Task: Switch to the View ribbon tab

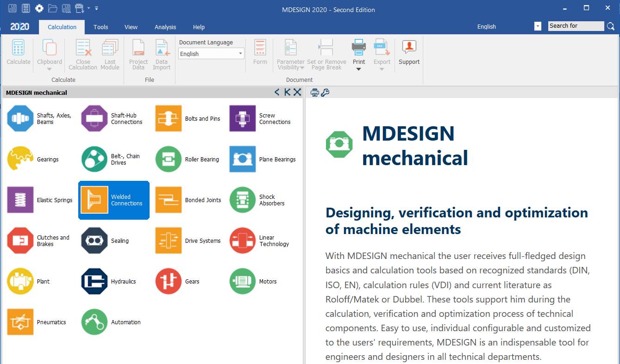Action: click(x=131, y=27)
